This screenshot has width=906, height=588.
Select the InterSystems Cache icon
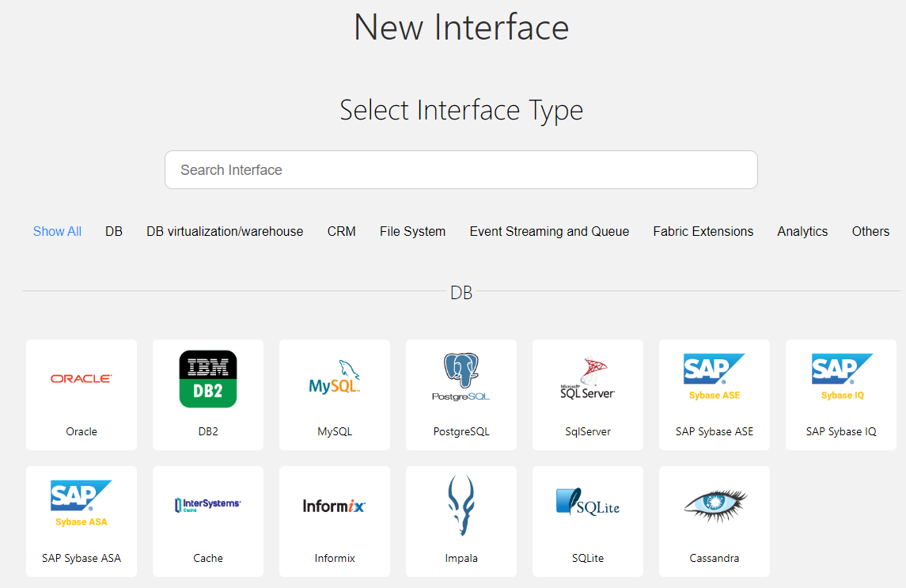pyautogui.click(x=208, y=505)
